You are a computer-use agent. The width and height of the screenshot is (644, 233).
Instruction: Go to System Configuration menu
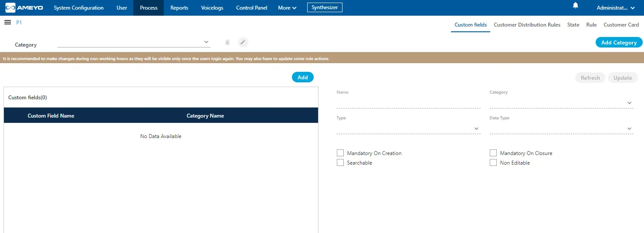tap(79, 8)
